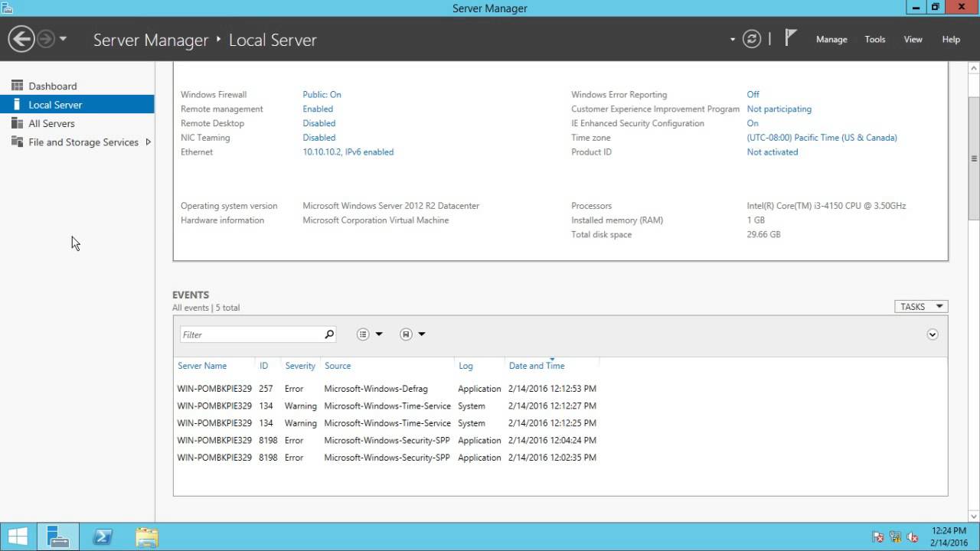
Task: Open the saved queries disk icon
Action: pyautogui.click(x=406, y=334)
